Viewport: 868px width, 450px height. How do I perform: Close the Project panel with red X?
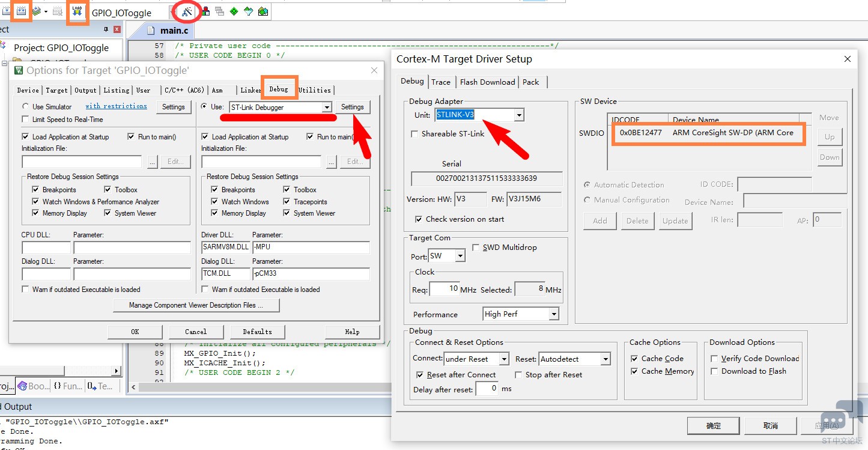(x=117, y=29)
